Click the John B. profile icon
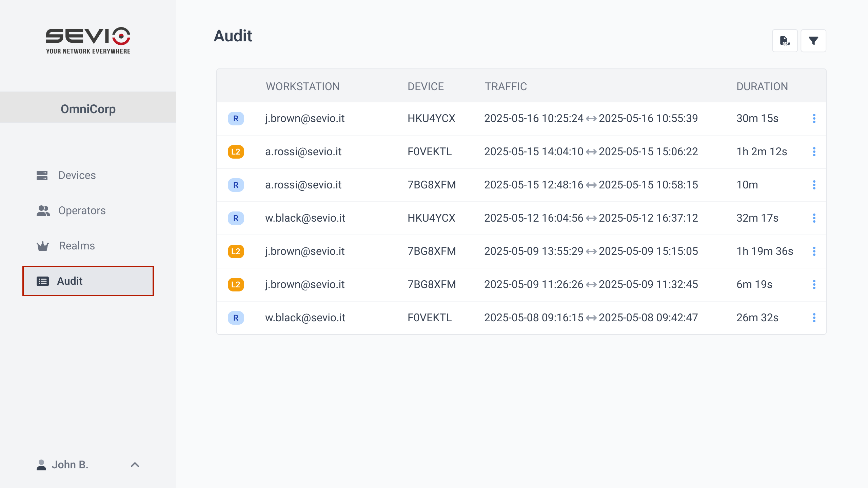 (x=41, y=465)
